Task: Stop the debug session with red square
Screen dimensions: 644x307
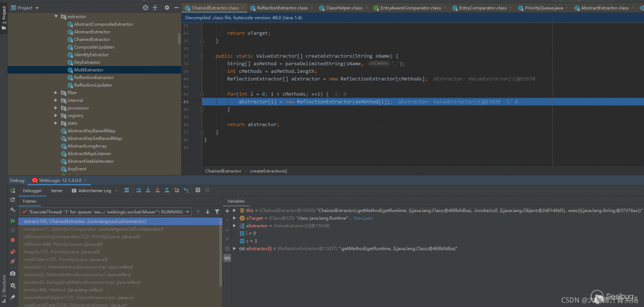Action: pyautogui.click(x=13, y=240)
